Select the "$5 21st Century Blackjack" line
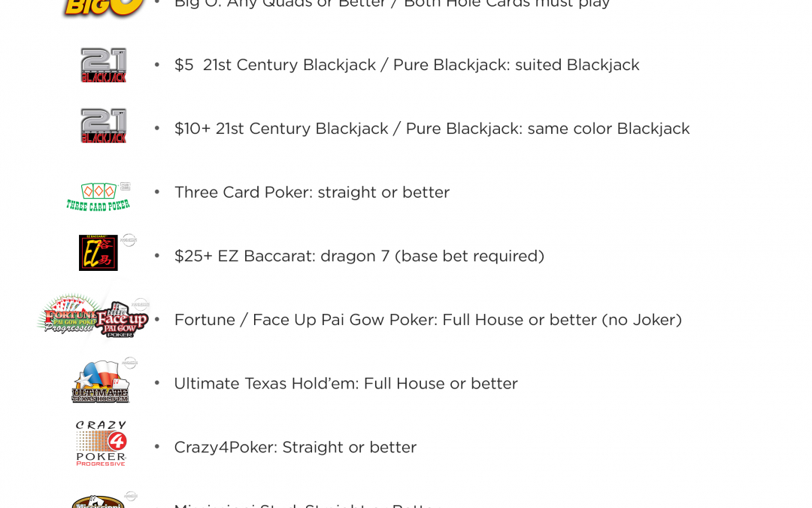 [407, 65]
